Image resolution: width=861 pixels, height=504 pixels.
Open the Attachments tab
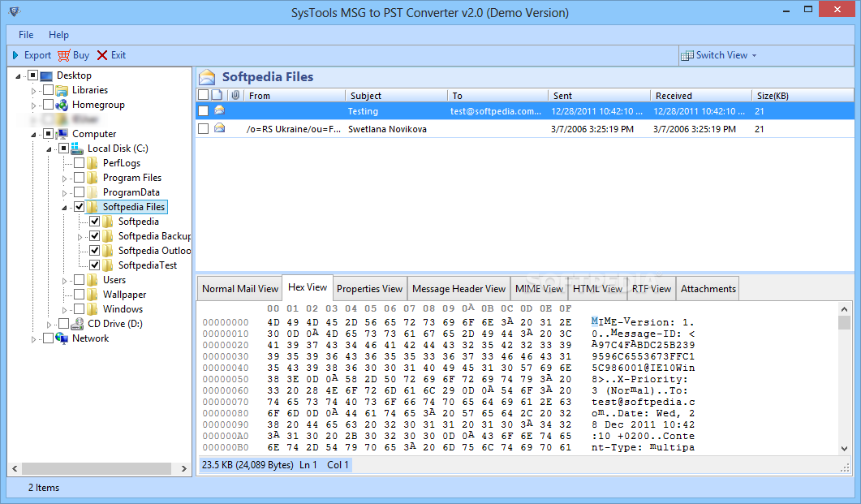pos(708,289)
